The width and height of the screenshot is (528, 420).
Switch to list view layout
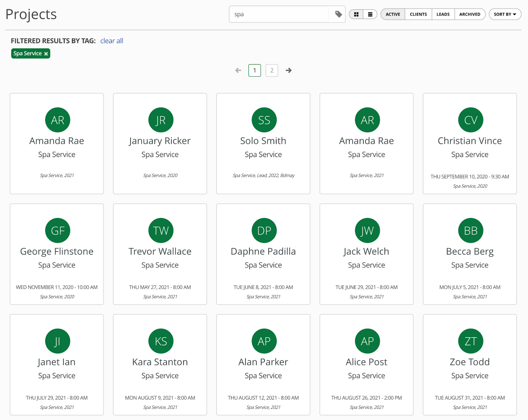pyautogui.click(x=370, y=14)
